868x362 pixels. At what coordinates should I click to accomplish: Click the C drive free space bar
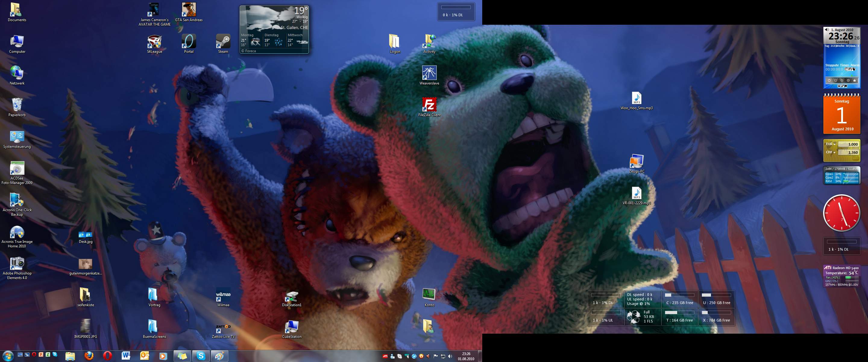(679, 295)
